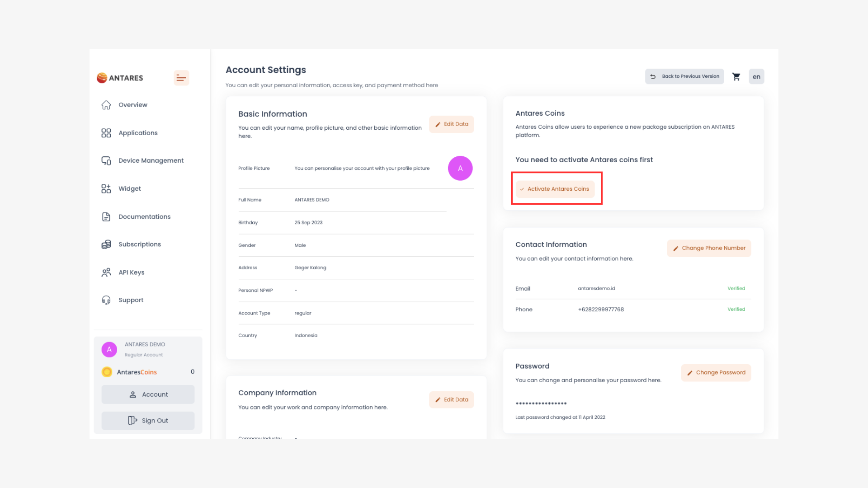Click the Support headset icon

pyautogui.click(x=106, y=300)
